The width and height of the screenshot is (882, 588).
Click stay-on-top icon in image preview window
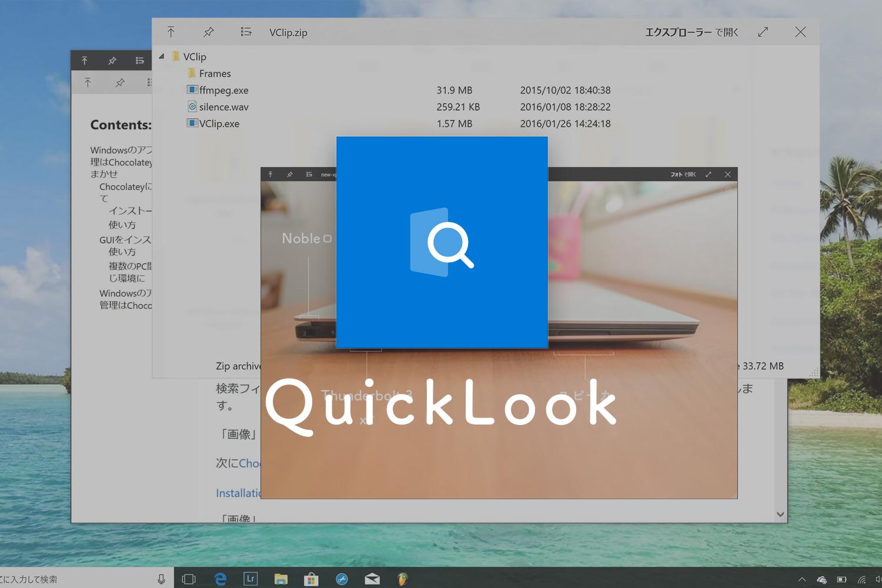(270, 174)
